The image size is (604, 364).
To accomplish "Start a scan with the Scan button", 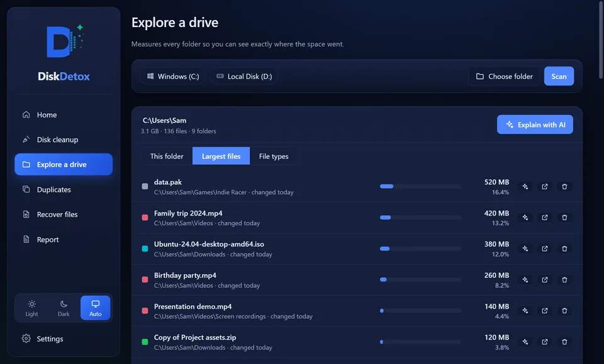I will 559,76.
